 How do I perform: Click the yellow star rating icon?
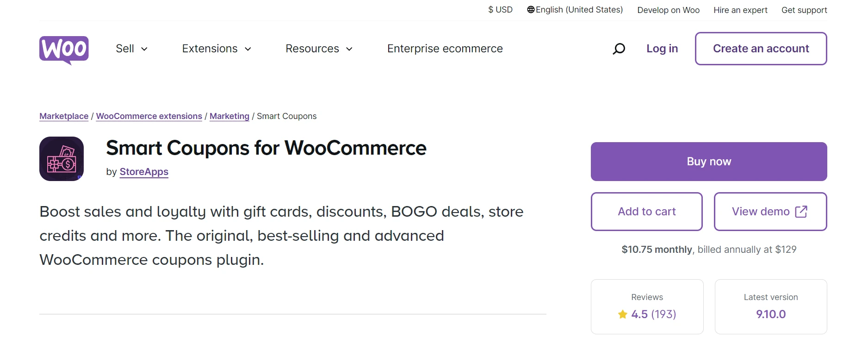(x=623, y=314)
